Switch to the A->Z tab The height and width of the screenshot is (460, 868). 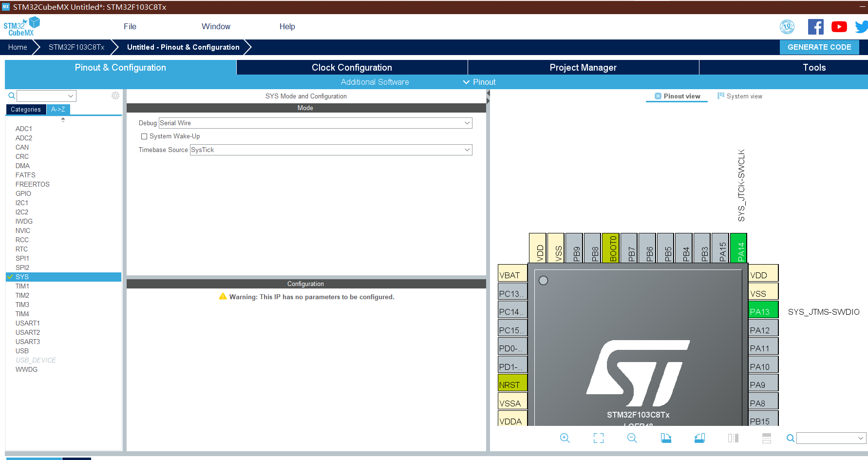58,110
